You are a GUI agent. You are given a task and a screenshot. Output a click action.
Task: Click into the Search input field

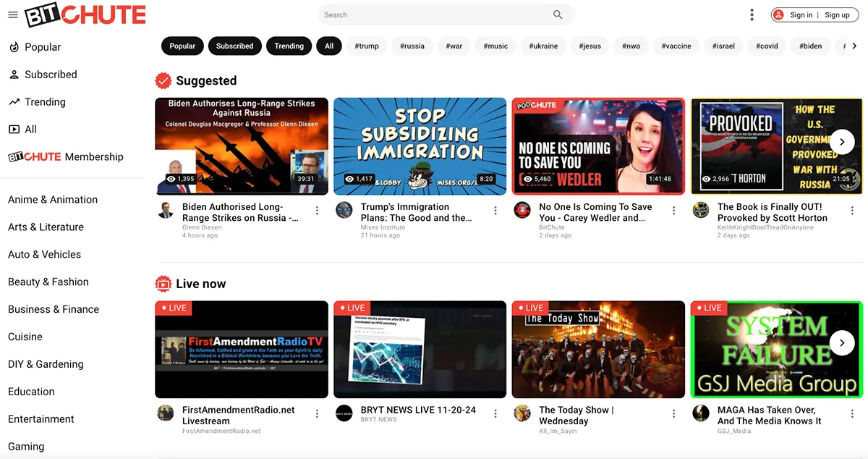tap(434, 14)
